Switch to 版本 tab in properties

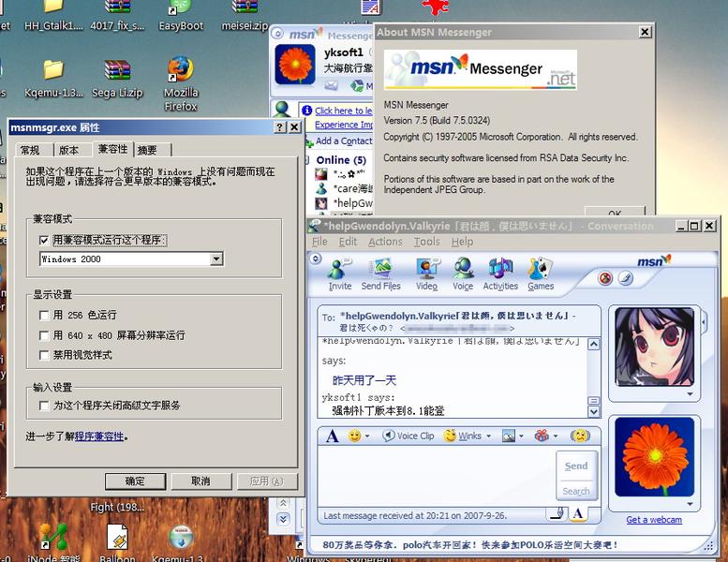pos(68,150)
